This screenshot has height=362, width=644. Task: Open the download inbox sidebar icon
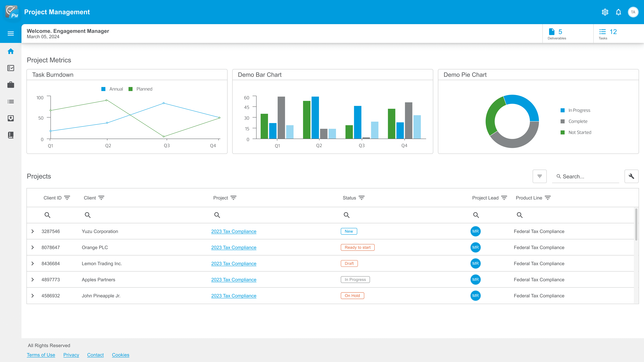(x=10, y=118)
